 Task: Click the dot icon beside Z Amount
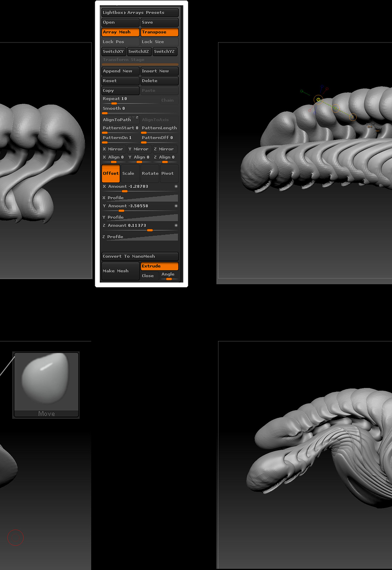pyautogui.click(x=176, y=226)
